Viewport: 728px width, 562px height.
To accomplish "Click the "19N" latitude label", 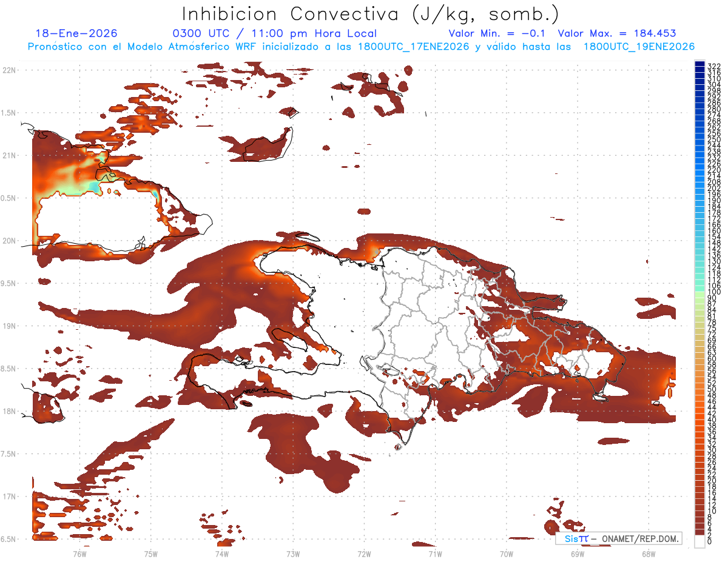I will (x=9, y=326).
